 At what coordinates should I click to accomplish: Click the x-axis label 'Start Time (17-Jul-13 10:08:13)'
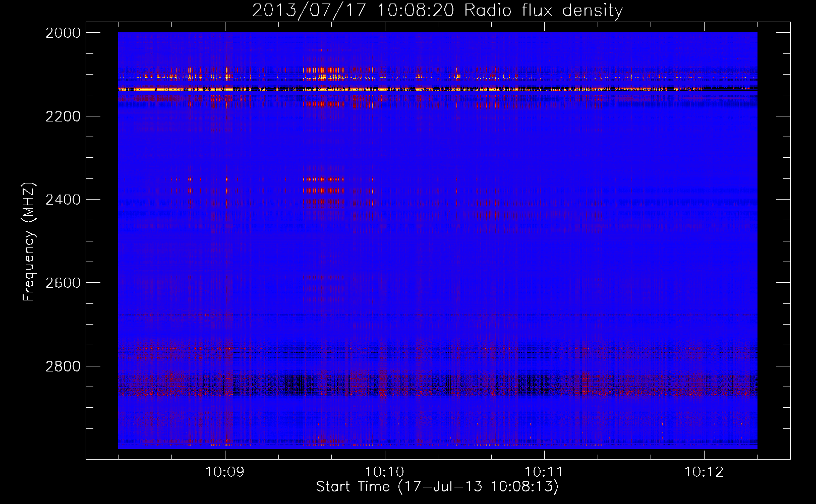[437, 487]
